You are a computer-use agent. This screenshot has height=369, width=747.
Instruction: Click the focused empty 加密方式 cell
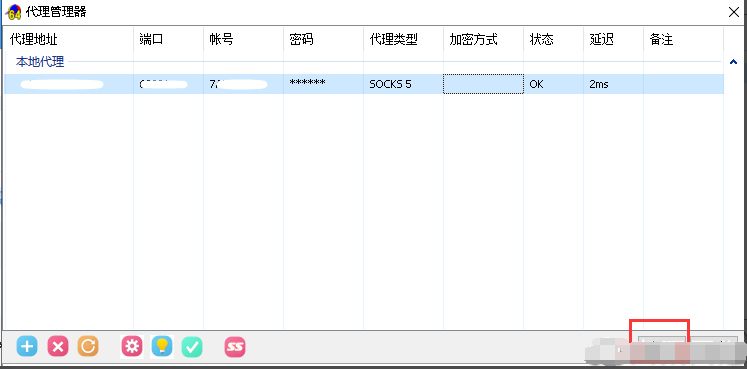(x=484, y=84)
